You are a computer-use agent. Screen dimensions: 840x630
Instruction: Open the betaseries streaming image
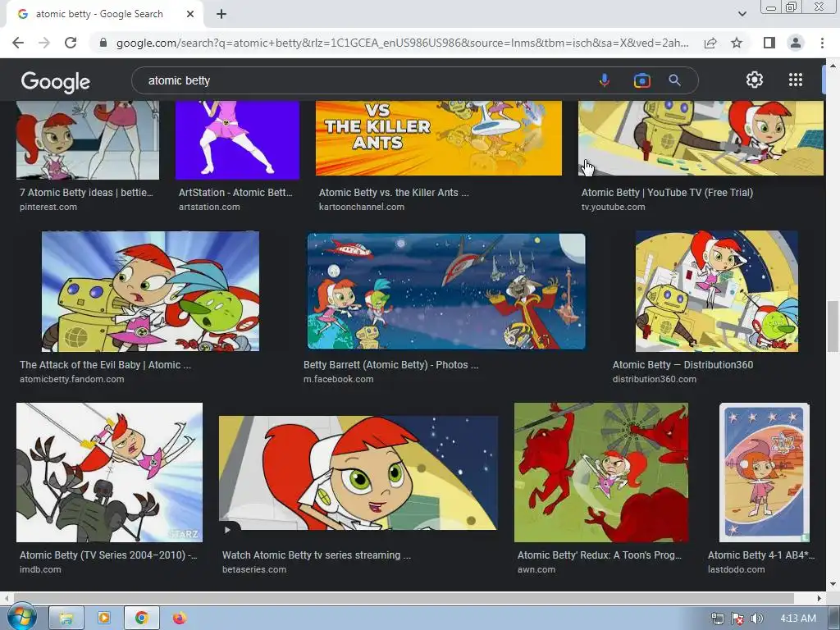coord(358,473)
